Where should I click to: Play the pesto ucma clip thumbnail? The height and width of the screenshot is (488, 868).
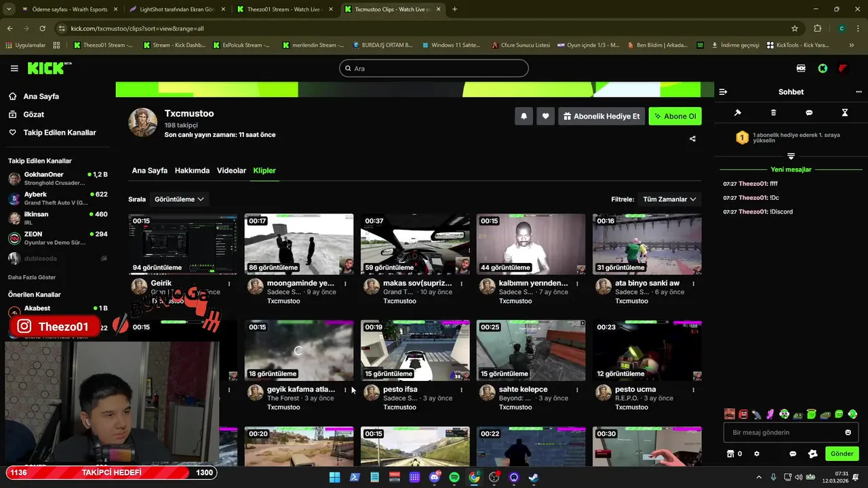[647, 350]
